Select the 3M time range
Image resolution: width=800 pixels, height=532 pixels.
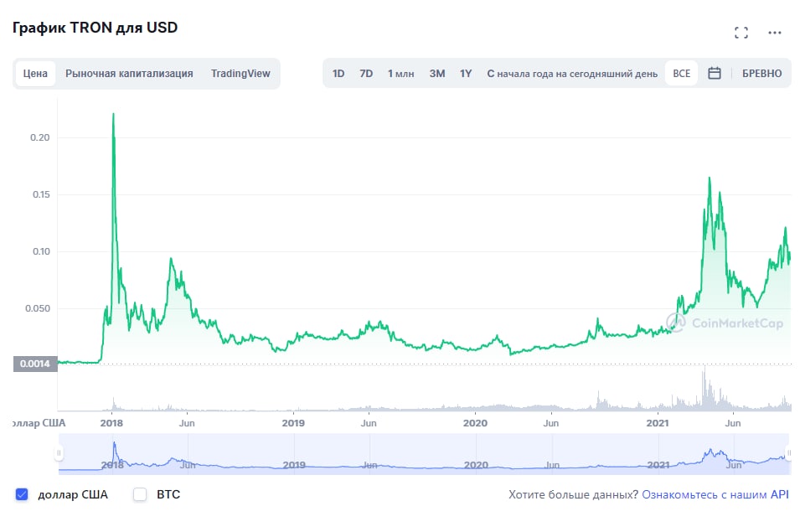(436, 74)
